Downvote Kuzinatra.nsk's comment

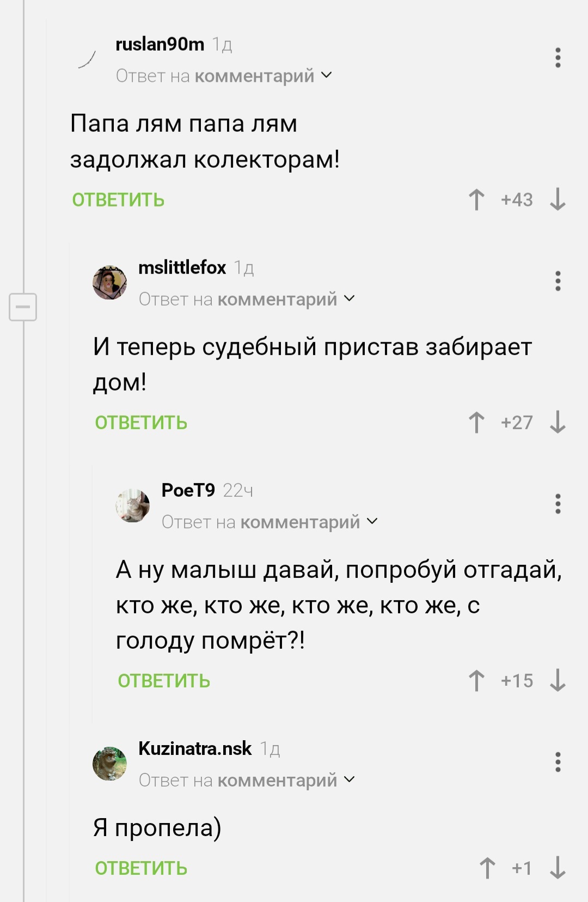click(558, 868)
